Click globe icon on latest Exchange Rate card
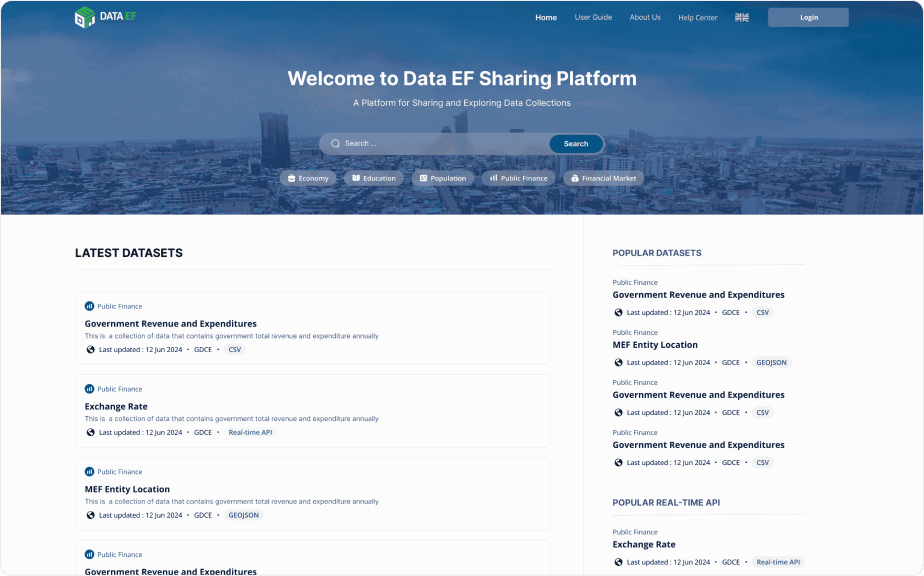Viewport: 924px width, 576px height. pos(90,432)
